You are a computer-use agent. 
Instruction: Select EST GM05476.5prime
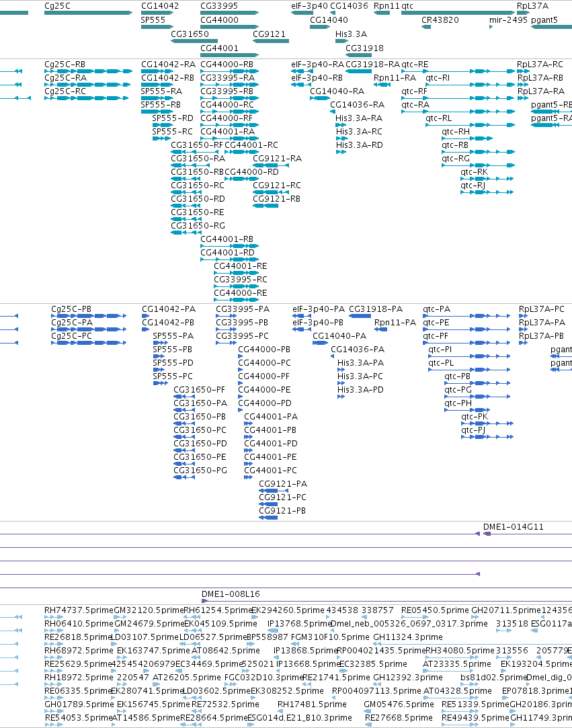point(399,704)
